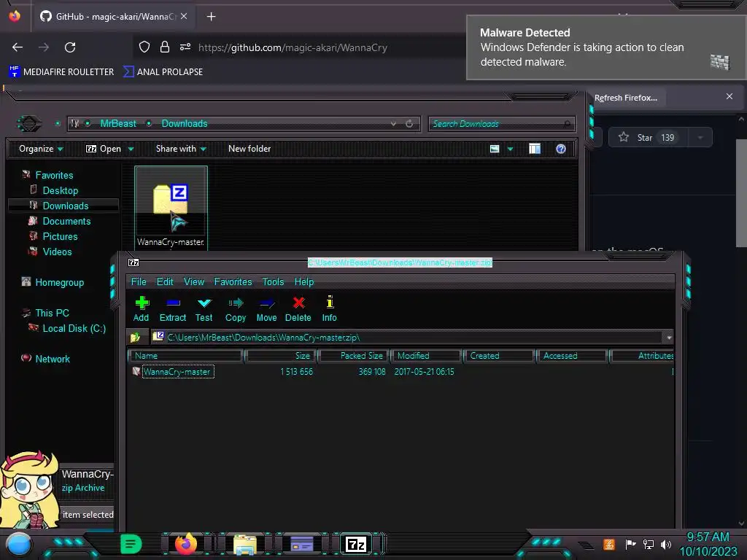The image size is (747, 560).
Task: Click New folder in Explorer toolbar
Action: coord(249,149)
